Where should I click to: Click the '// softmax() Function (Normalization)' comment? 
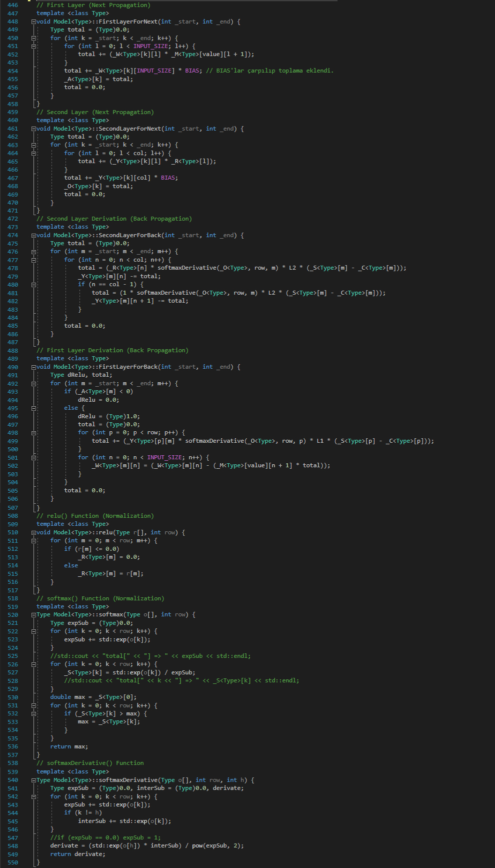[x=100, y=598]
